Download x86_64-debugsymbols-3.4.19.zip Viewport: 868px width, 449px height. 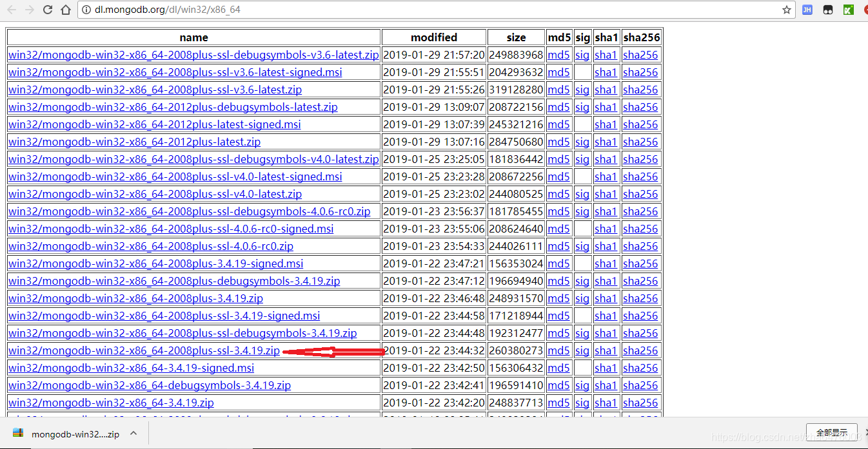[x=150, y=385]
